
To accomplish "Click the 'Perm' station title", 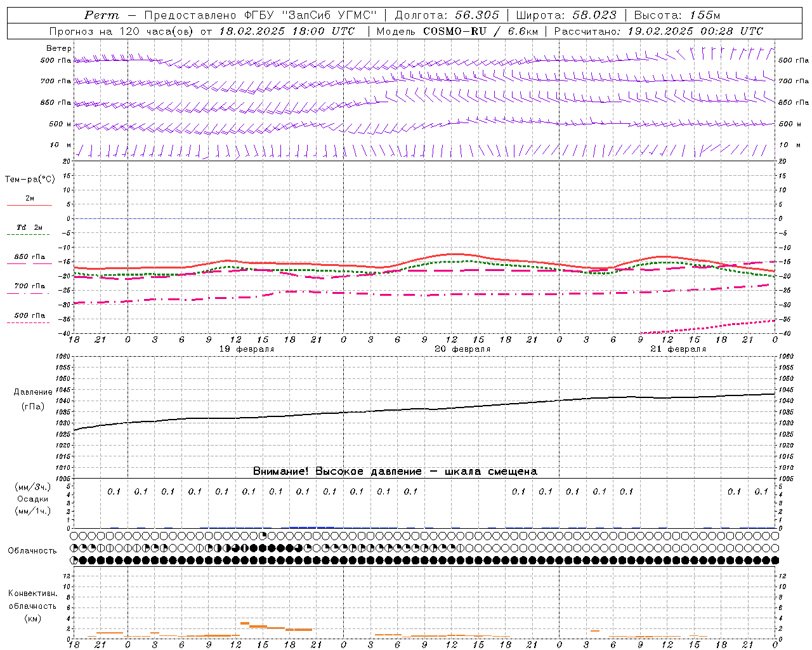I will click(x=101, y=15).
